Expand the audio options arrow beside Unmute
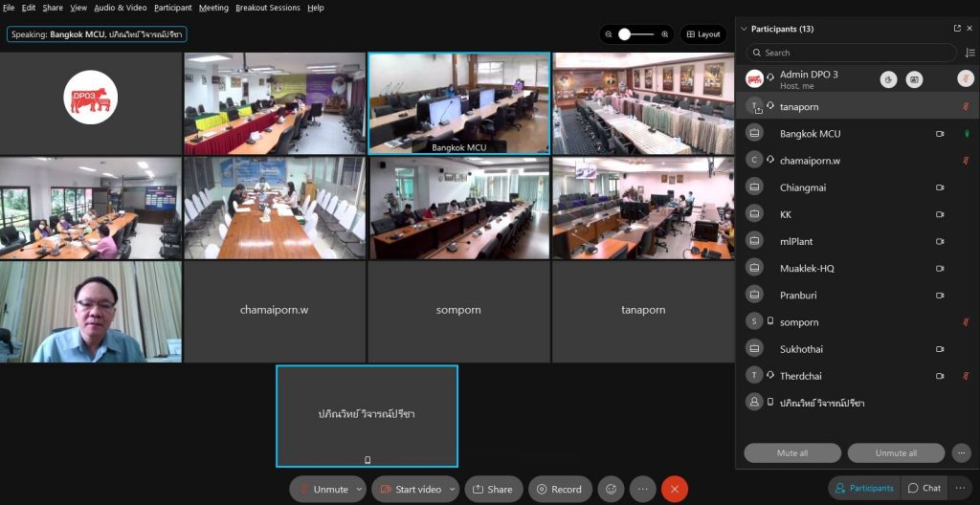Viewport: 980px width, 505px height. click(360, 489)
